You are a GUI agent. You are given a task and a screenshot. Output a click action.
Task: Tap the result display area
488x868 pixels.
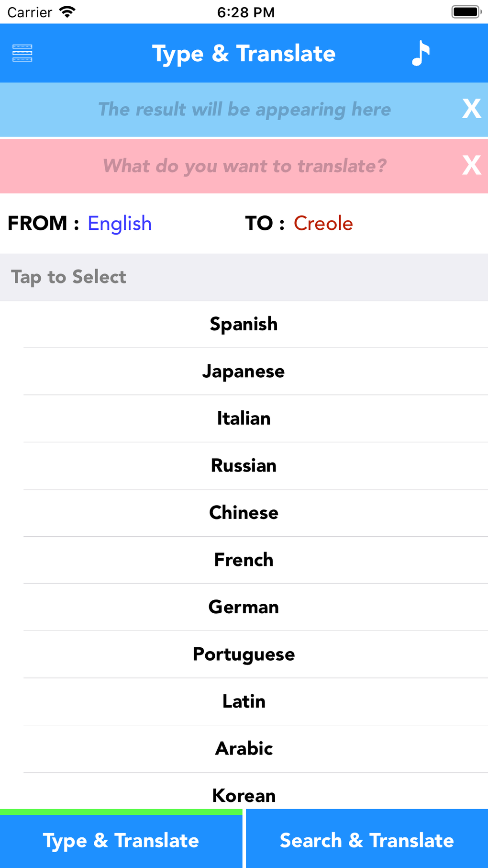(x=244, y=110)
